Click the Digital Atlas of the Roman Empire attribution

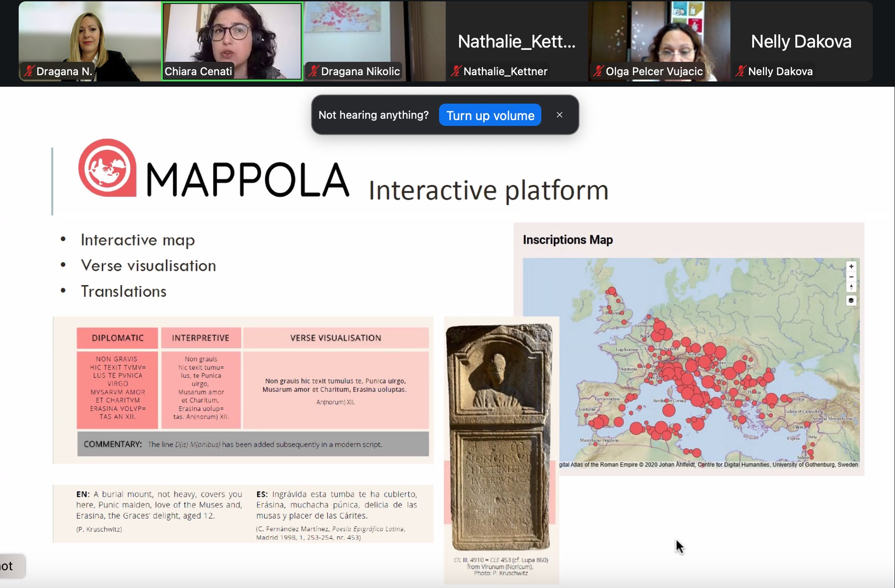coord(708,464)
